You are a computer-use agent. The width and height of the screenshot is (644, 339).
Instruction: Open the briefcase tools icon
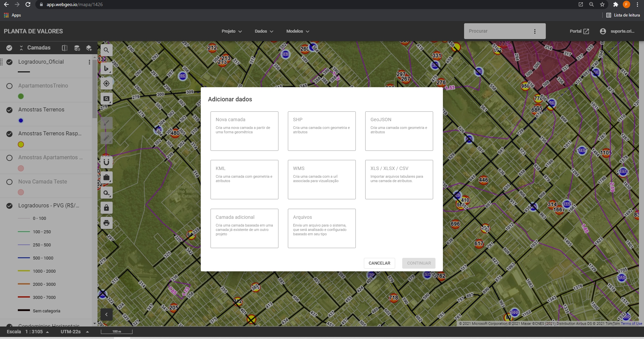[106, 177]
